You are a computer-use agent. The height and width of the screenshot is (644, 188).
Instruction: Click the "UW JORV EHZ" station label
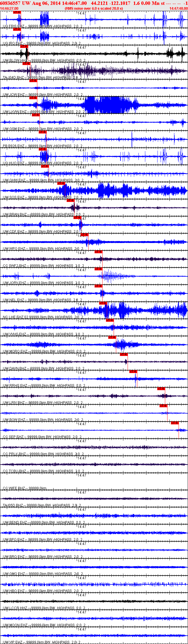coord(15,283)
